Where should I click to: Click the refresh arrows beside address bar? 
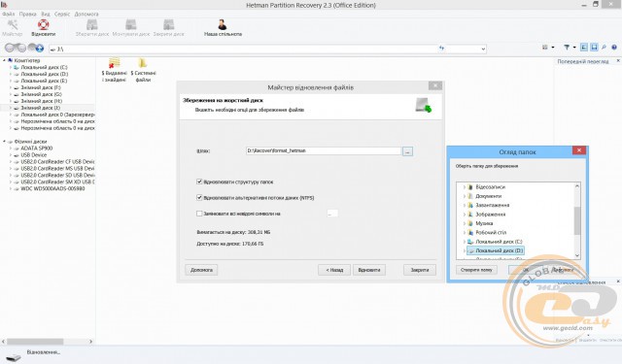442,49
